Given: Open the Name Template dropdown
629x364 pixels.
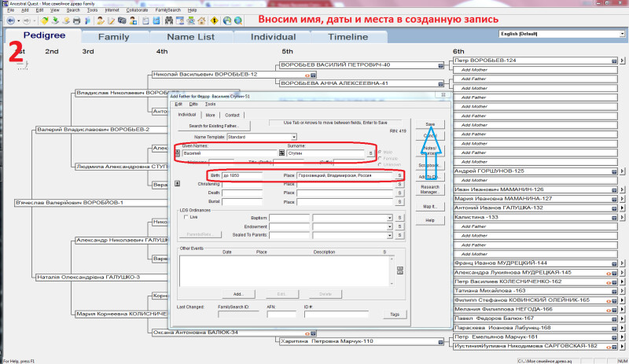Looking at the screenshot, I should pos(293,138).
